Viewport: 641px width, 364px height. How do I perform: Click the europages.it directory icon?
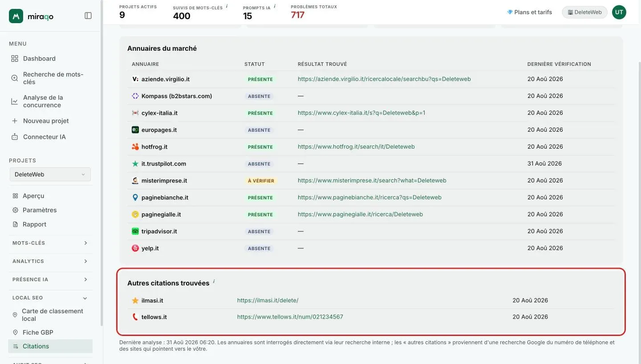click(135, 130)
